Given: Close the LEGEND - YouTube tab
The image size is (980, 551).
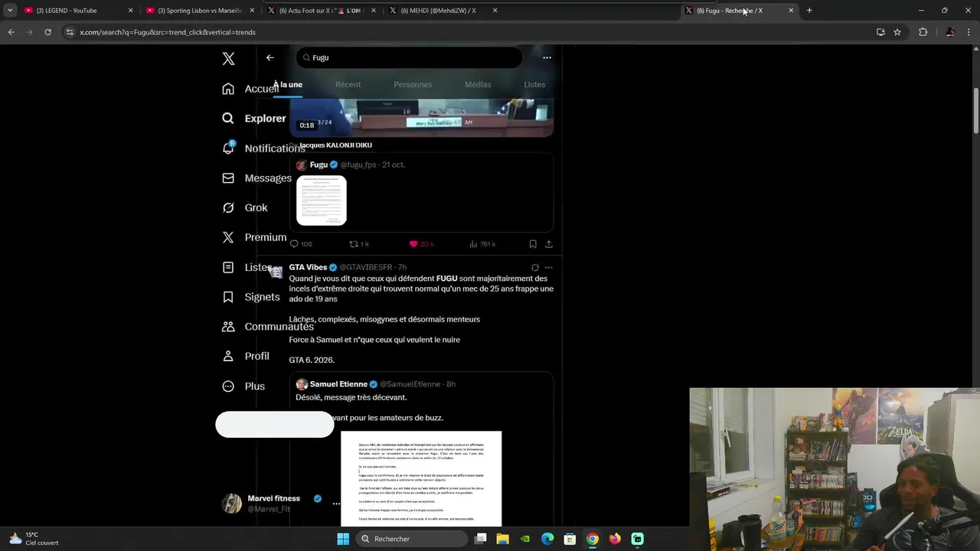Looking at the screenshot, I should tap(130, 11).
